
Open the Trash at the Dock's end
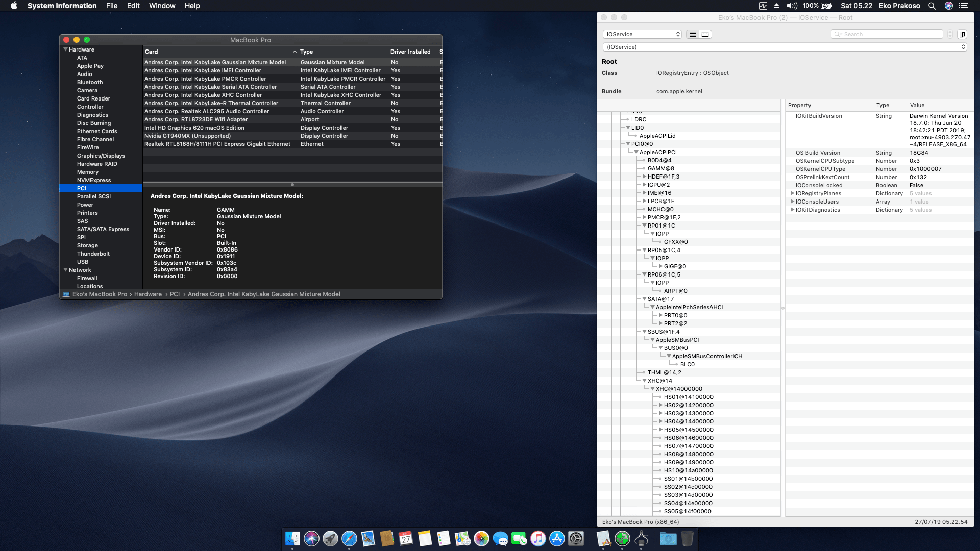687,538
